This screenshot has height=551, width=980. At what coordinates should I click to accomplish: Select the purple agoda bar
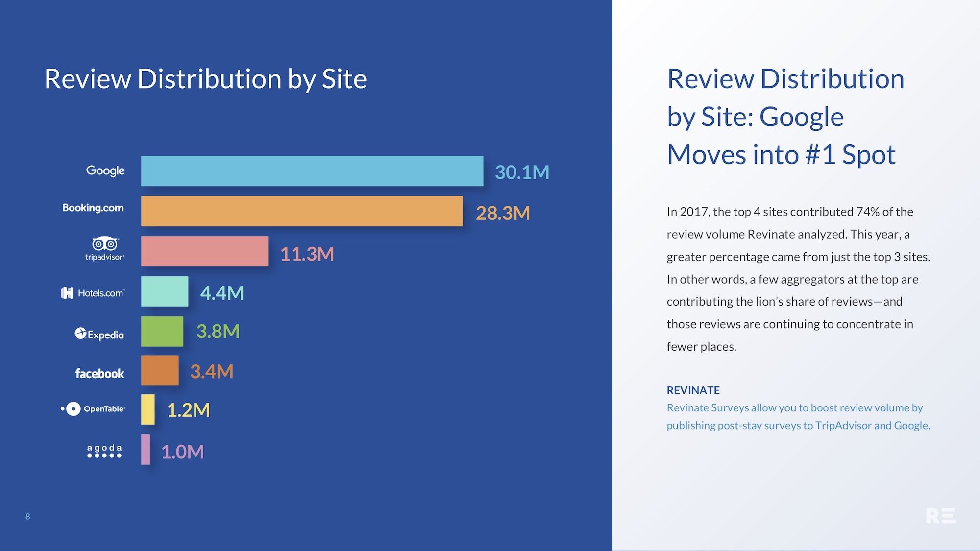(x=146, y=450)
